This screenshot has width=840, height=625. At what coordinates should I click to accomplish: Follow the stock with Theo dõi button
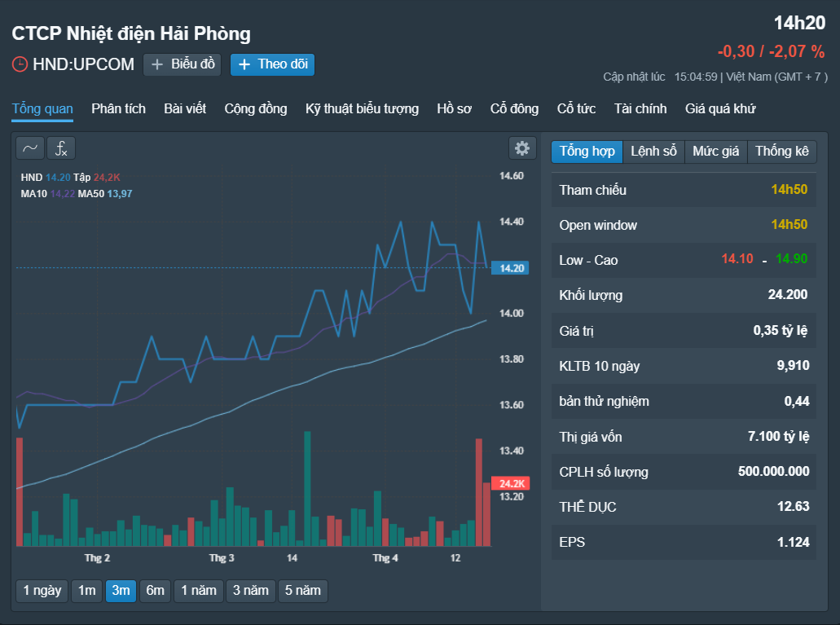point(272,64)
